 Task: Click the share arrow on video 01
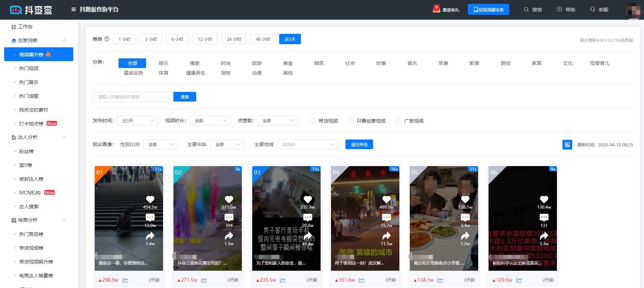(150, 236)
